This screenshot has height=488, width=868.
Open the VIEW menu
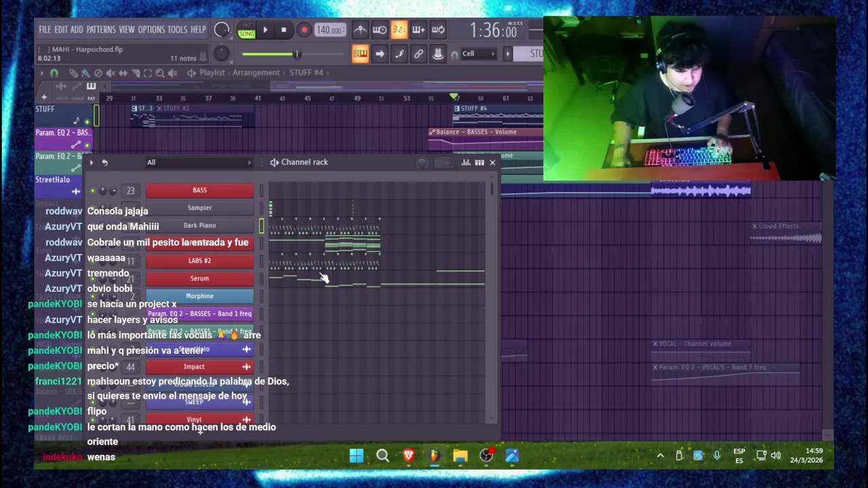[127, 30]
